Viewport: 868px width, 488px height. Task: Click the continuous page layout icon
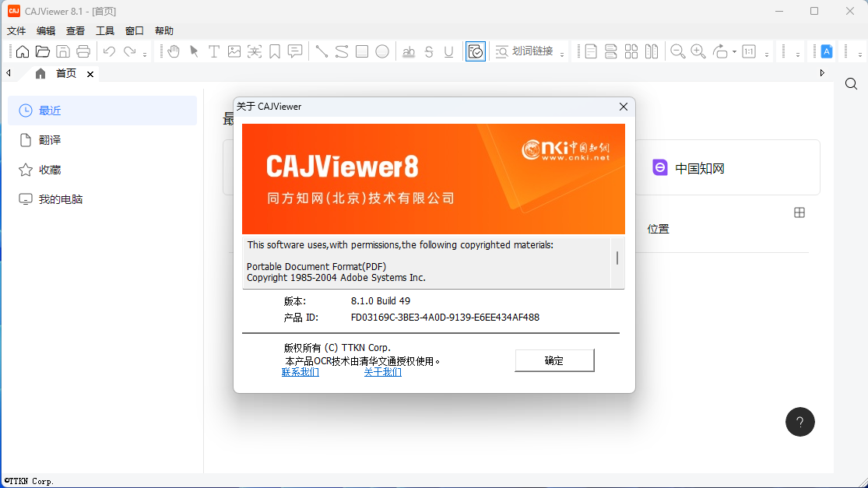point(610,51)
